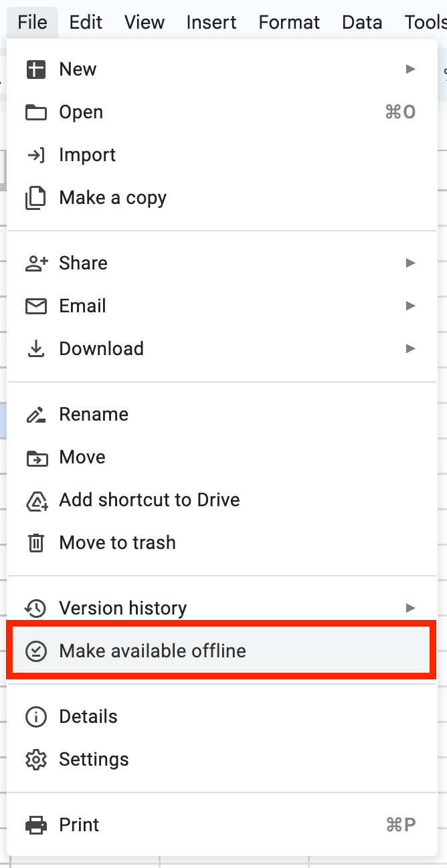Click the New spreadsheet plus icon
Screen dimensions: 447x868
coord(35,70)
